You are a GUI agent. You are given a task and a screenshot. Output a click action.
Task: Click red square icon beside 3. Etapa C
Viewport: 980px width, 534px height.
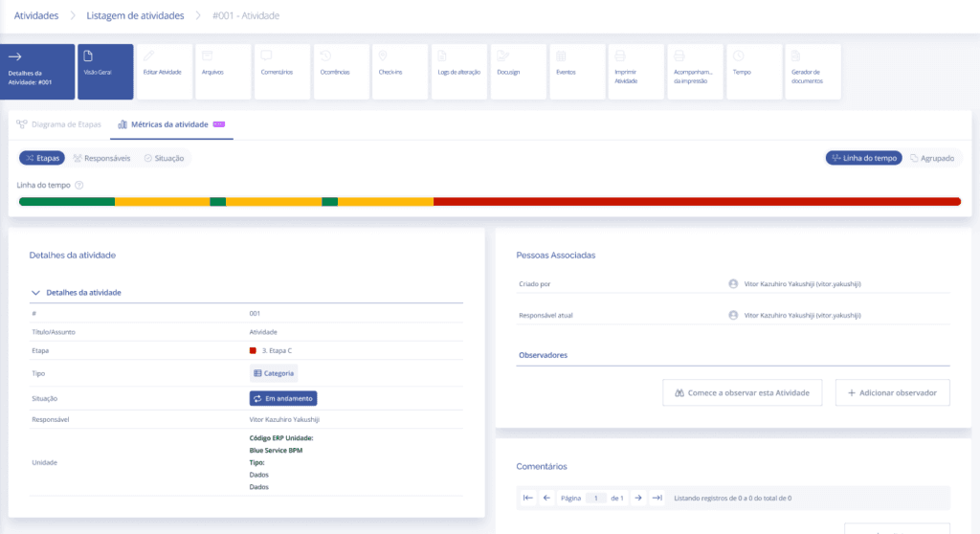253,351
